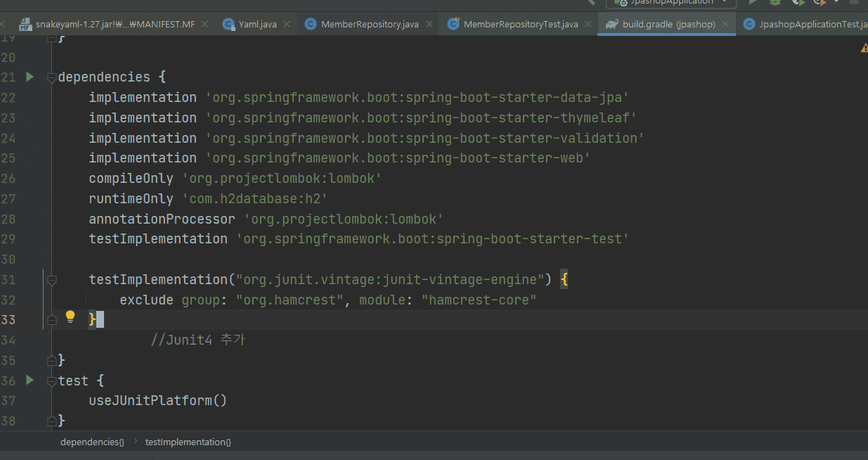Switch to the MemberRepositoryTest.java tab
This screenshot has height=460, width=868.
(x=520, y=24)
